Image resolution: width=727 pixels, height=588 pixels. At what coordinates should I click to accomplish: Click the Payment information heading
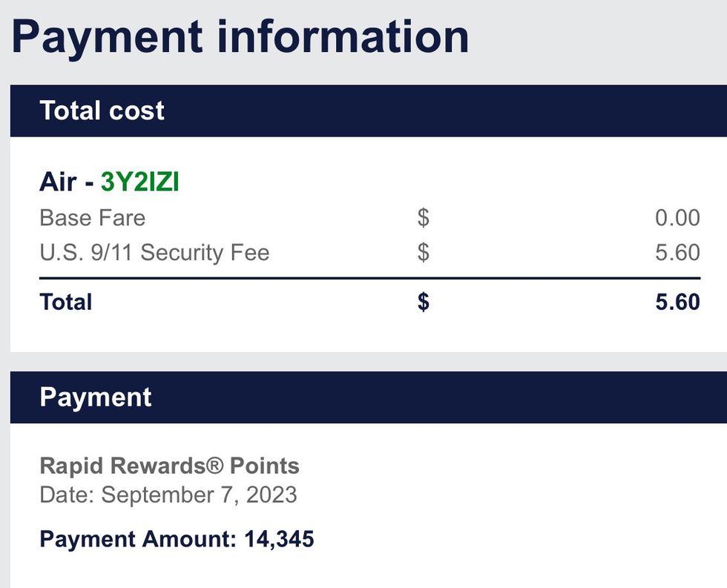tap(240, 36)
